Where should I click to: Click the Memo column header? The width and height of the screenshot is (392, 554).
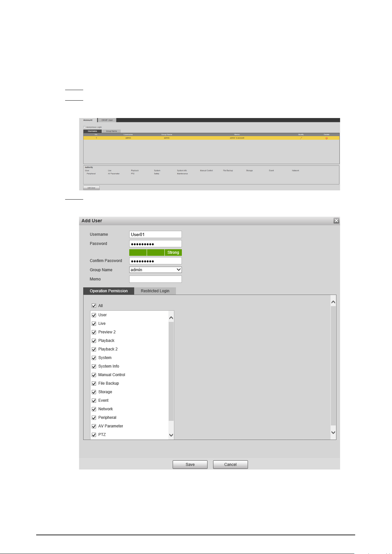point(237,134)
